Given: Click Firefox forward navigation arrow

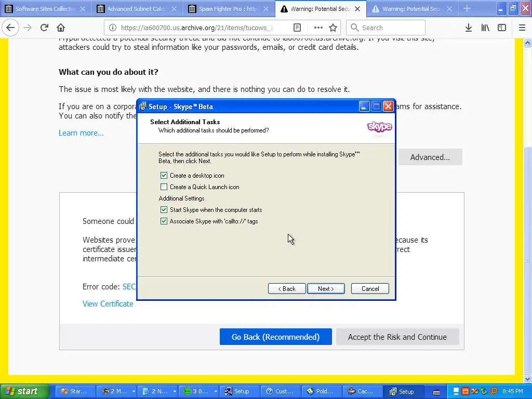Looking at the screenshot, I should (28, 28).
